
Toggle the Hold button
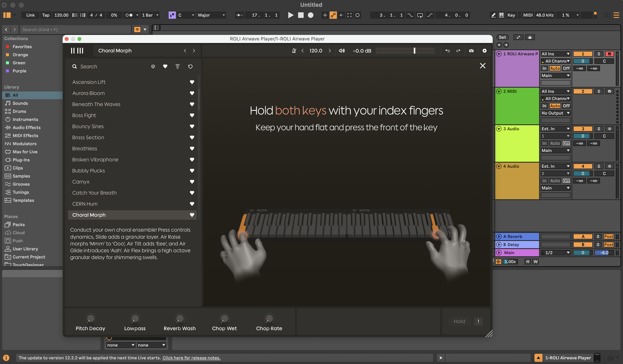pyautogui.click(x=459, y=321)
